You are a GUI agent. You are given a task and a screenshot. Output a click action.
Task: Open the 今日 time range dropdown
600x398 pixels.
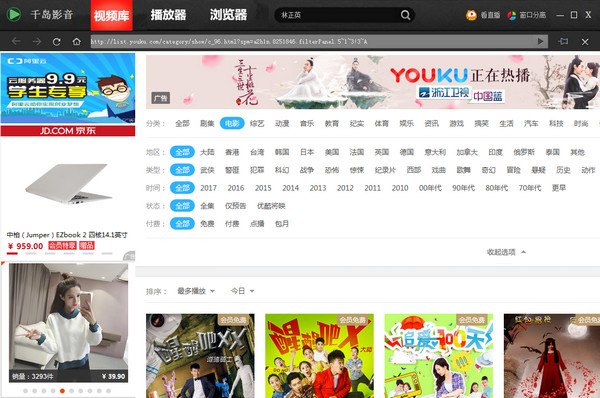point(243,291)
